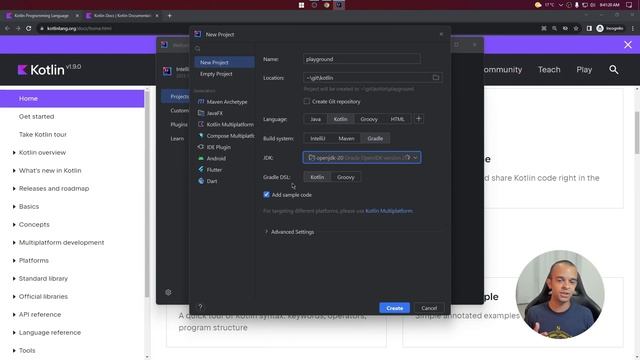Choose IntelliJ build system

point(318,138)
